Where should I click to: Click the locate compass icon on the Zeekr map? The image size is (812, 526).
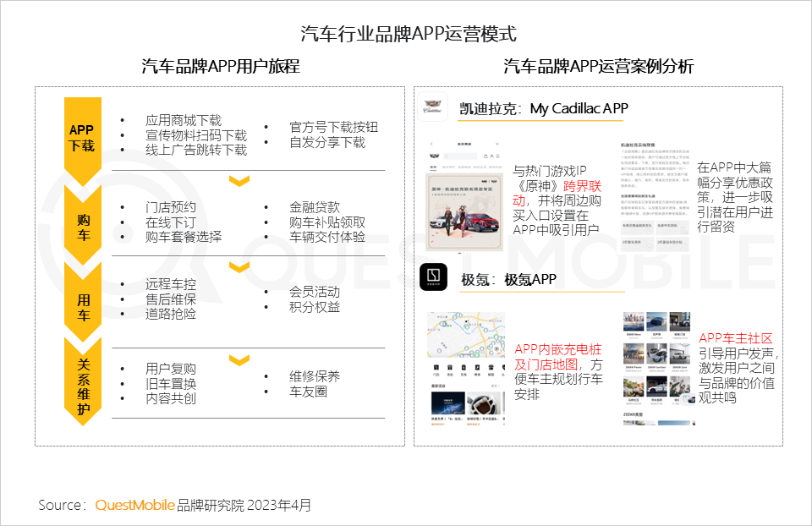(498, 350)
